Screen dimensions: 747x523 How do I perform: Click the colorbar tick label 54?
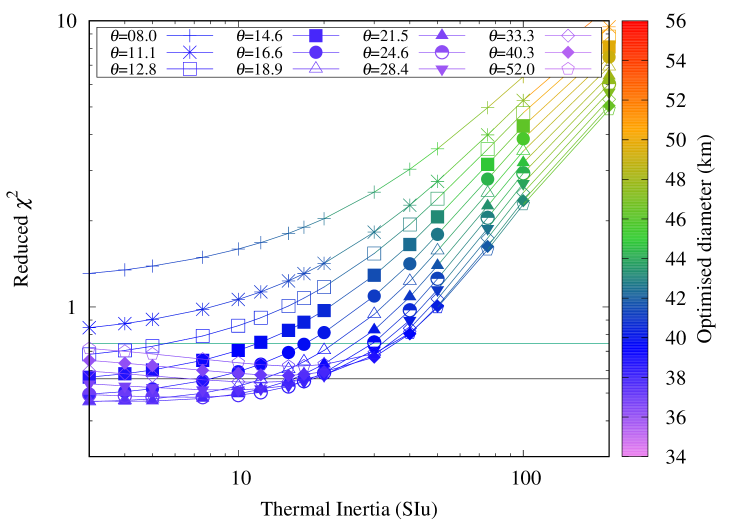click(676, 61)
